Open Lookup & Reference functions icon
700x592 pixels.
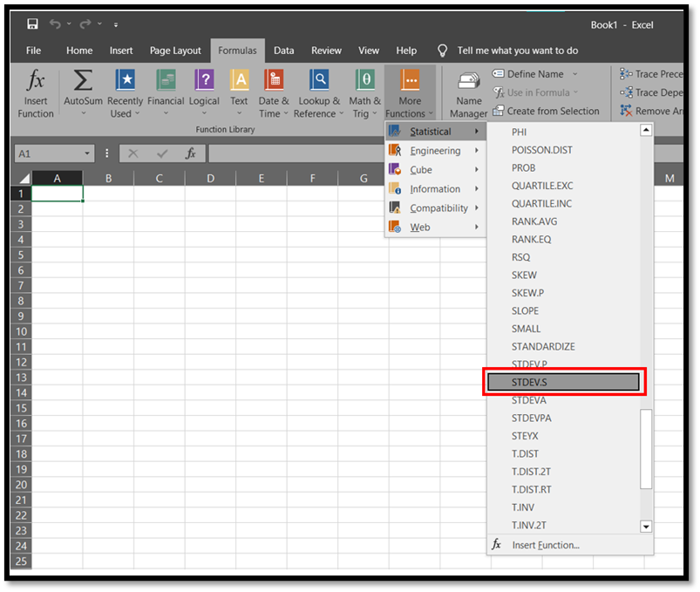[x=320, y=83]
